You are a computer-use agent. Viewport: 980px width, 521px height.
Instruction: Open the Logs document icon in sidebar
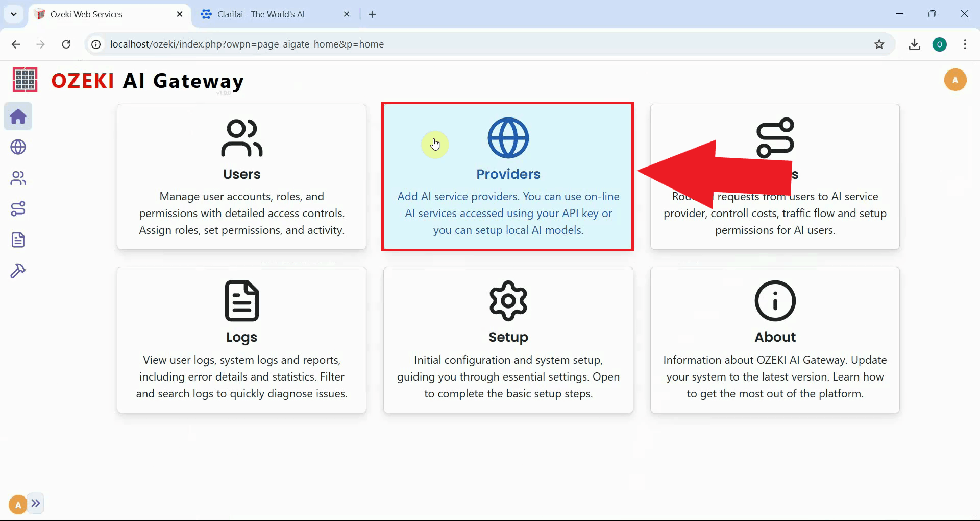tap(18, 240)
